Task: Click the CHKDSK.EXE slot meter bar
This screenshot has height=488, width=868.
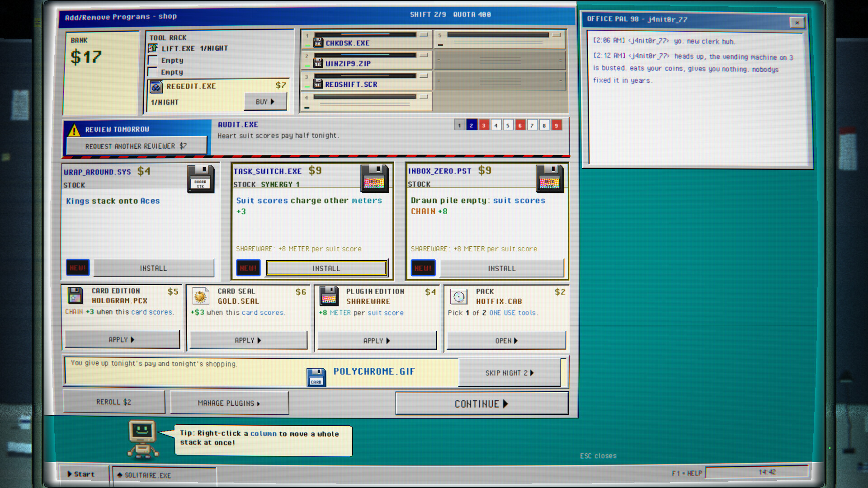Action: (x=365, y=34)
